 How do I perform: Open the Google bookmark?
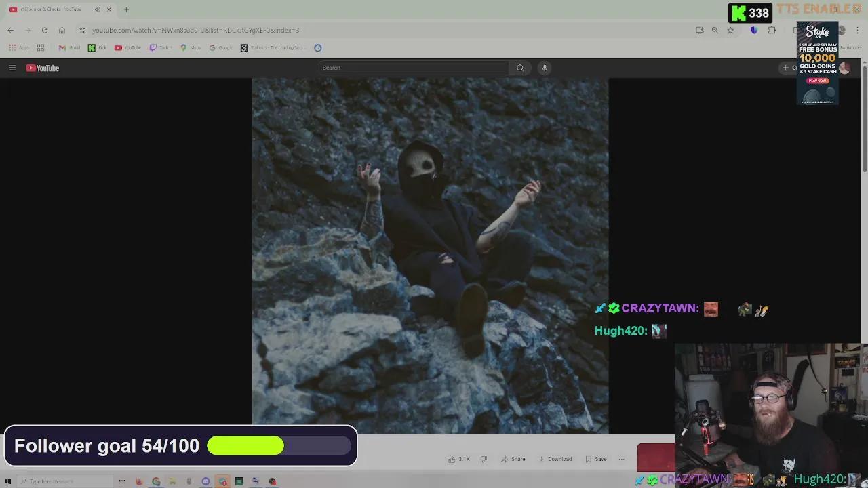tap(221, 47)
